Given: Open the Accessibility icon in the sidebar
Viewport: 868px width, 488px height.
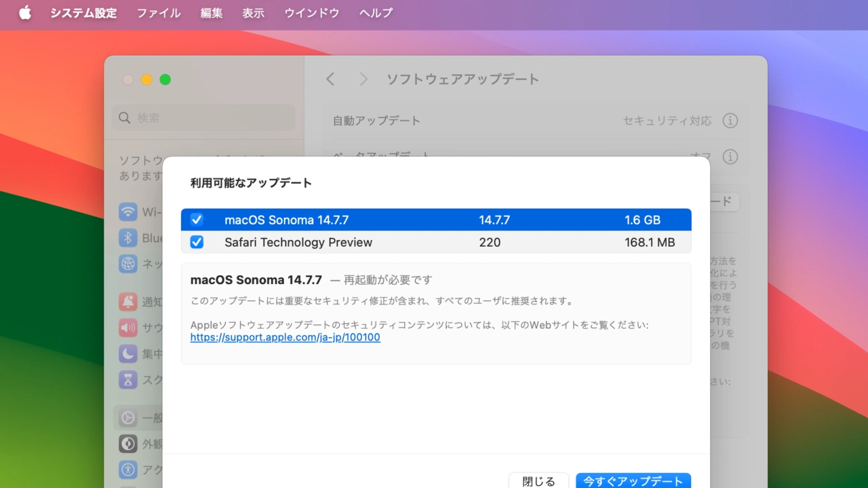Looking at the screenshot, I should point(128,469).
